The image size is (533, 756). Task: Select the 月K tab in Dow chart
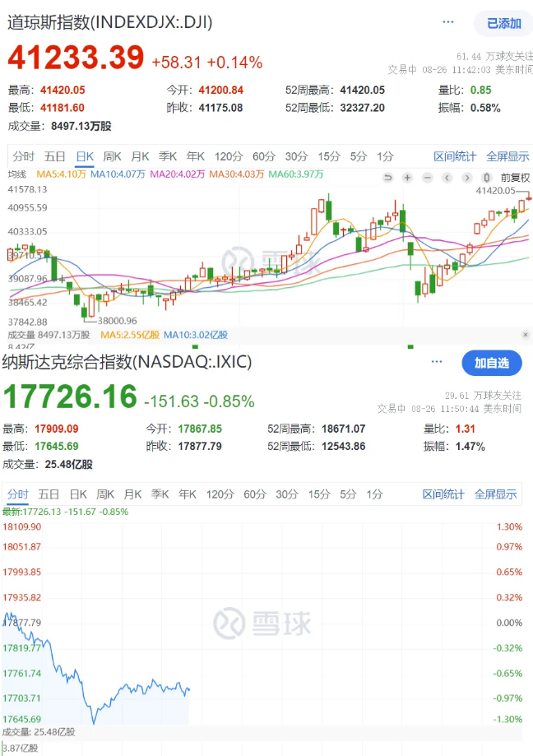pyautogui.click(x=140, y=156)
